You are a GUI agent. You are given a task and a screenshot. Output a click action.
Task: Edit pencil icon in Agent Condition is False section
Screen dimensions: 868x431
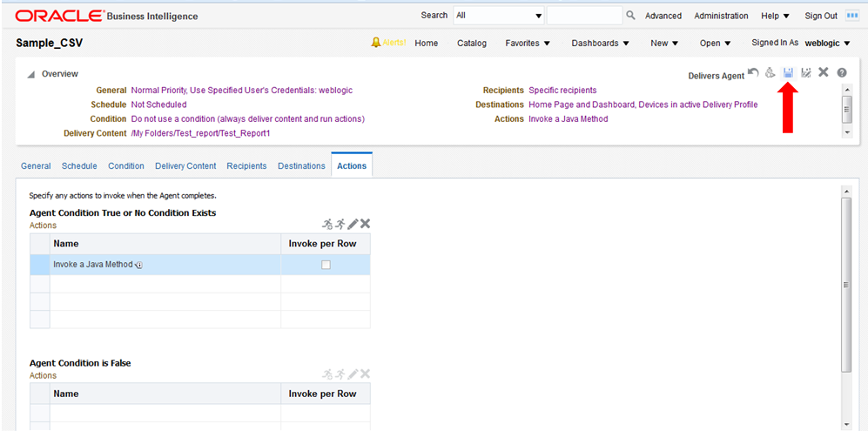(x=353, y=374)
